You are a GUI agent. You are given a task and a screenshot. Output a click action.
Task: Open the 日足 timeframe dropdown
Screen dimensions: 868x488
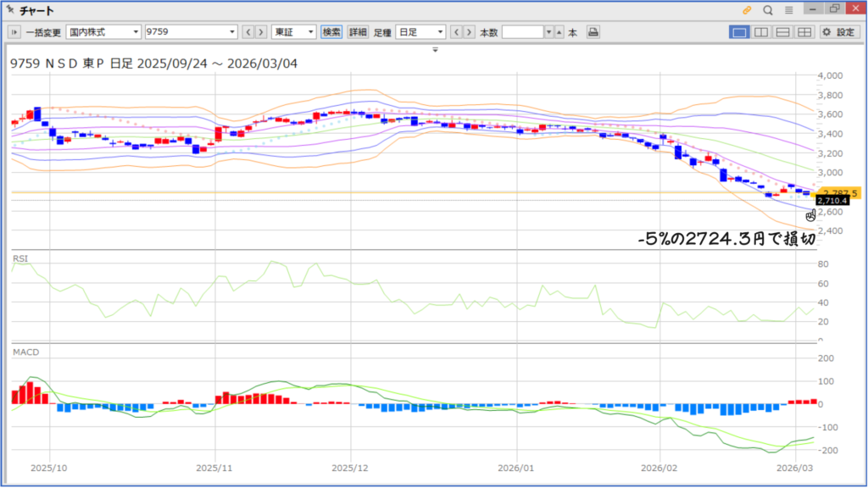tap(420, 32)
